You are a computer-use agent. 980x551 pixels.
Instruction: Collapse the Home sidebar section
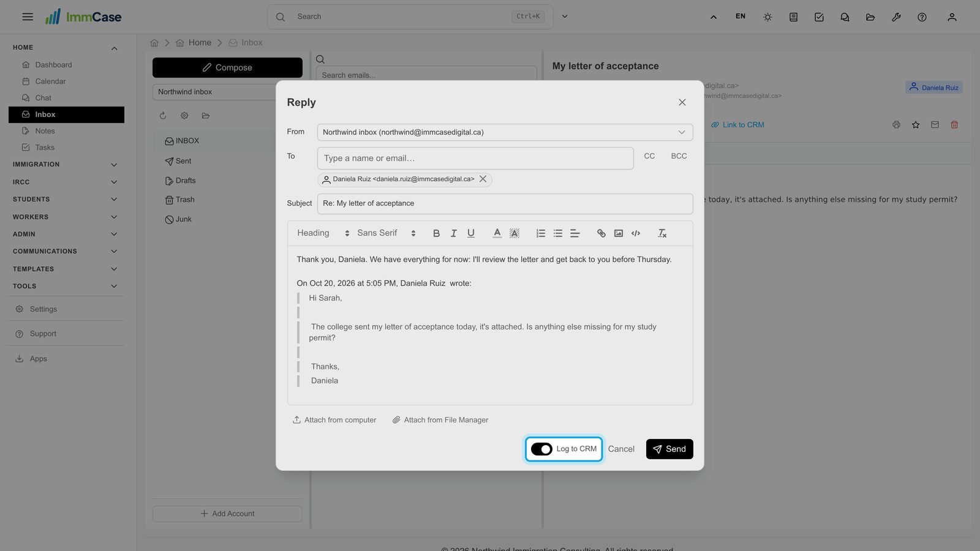[x=66, y=48]
